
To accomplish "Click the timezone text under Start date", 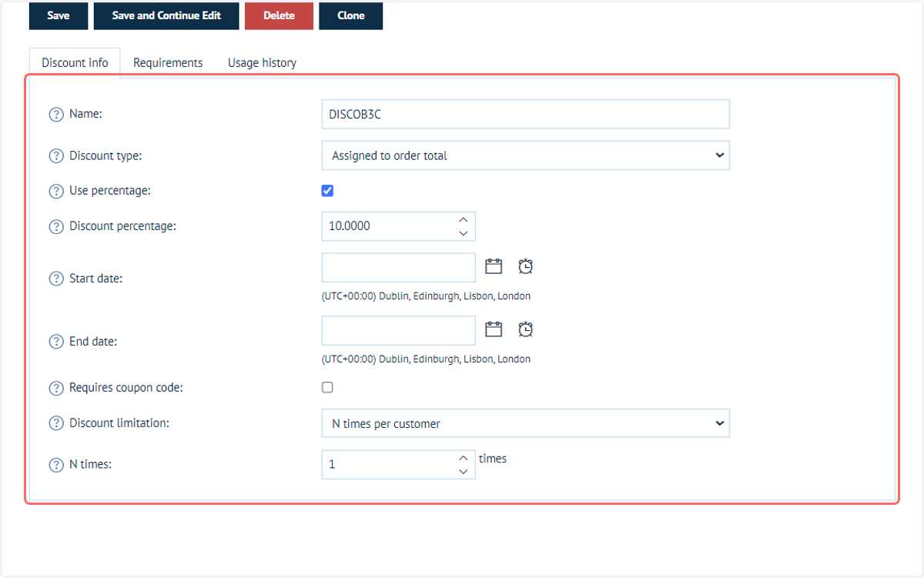I will point(426,296).
